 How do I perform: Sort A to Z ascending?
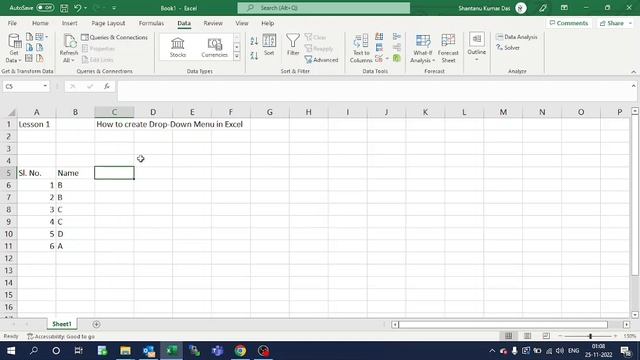click(254, 41)
